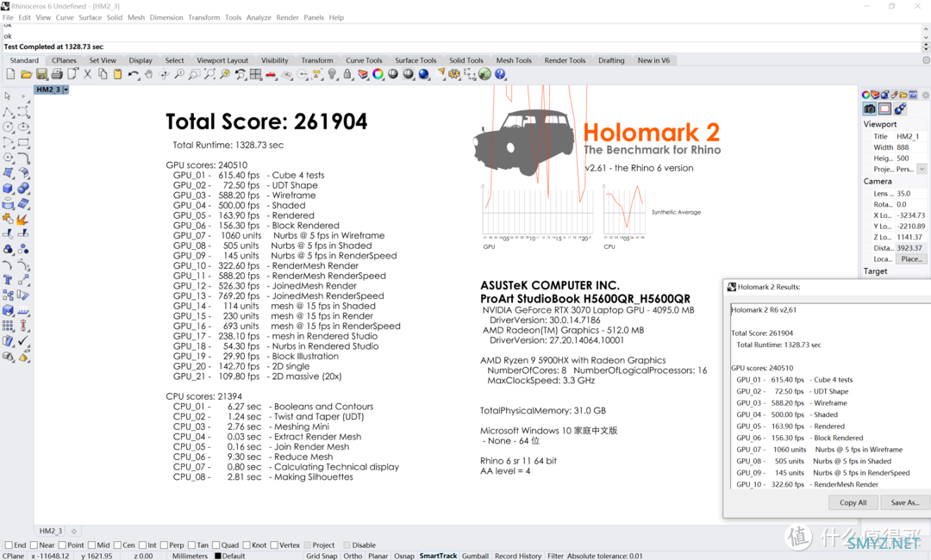The width and height of the screenshot is (931, 560).
Task: Check the Vertex osnap option
Action: pyautogui.click(x=274, y=545)
